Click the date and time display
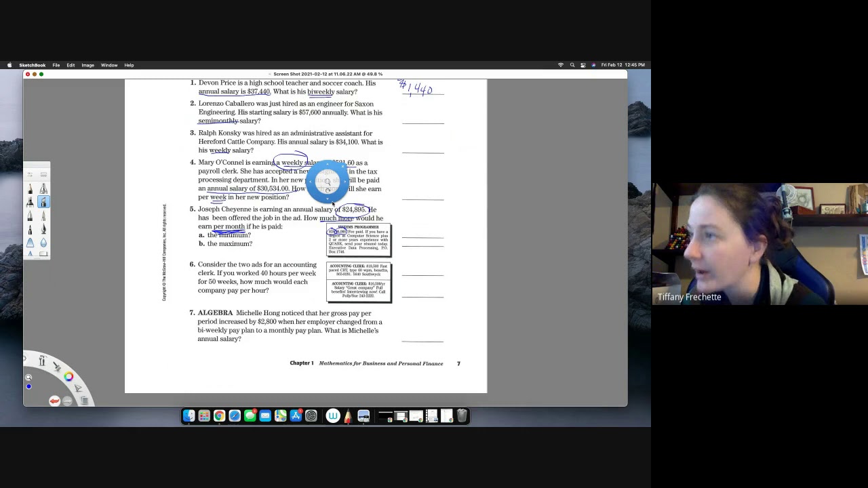The height and width of the screenshot is (488, 868). point(623,65)
